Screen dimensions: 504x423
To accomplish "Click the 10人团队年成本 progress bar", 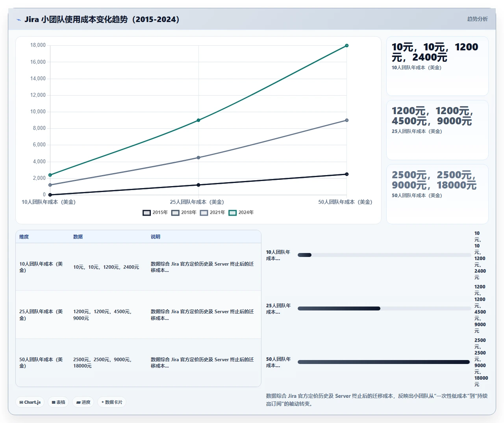I will coord(384,255).
